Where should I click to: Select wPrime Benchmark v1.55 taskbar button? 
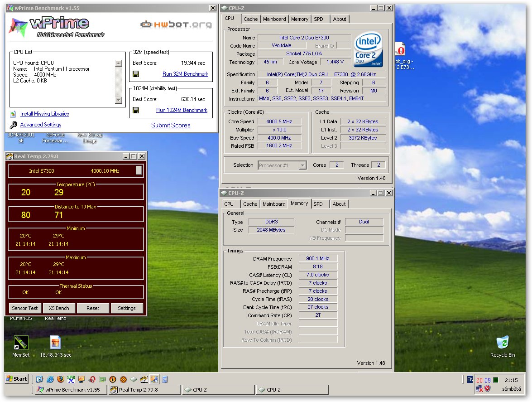[x=71, y=390]
